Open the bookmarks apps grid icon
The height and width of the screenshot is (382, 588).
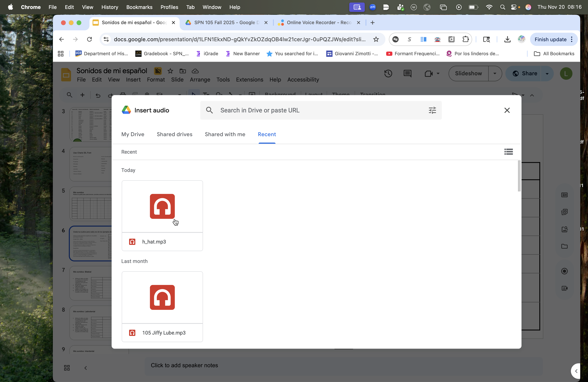coord(60,54)
